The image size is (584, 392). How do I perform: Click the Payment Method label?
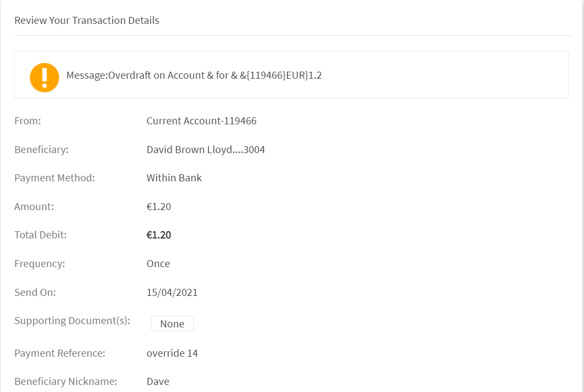54,178
